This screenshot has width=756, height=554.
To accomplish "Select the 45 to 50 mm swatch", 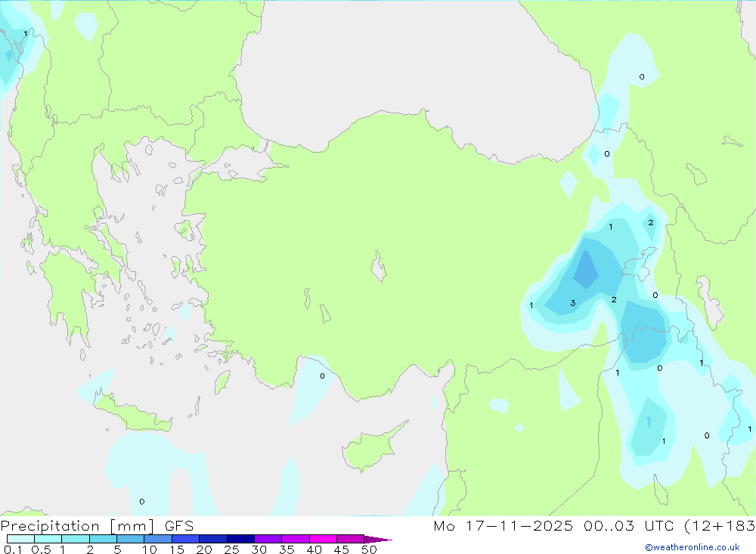I will tap(351, 539).
